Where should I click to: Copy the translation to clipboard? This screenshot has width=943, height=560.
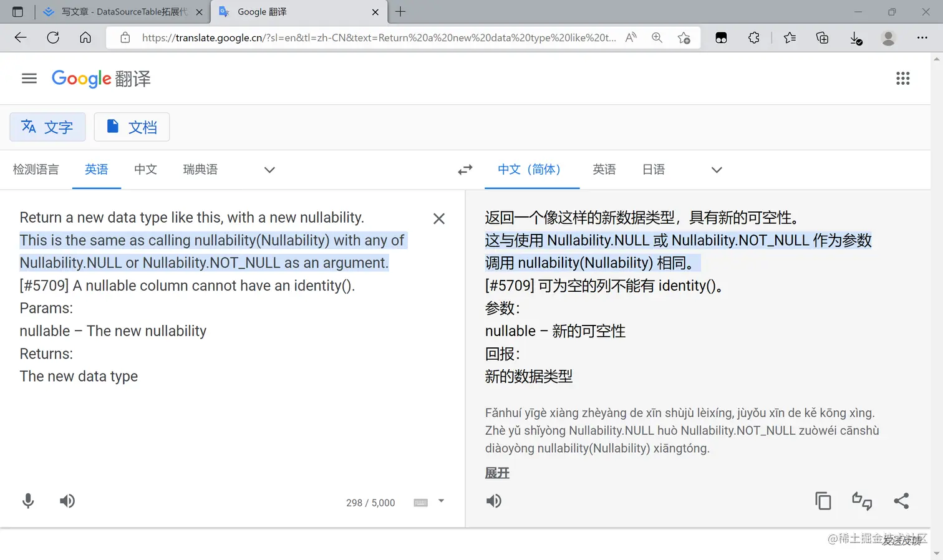(x=823, y=501)
